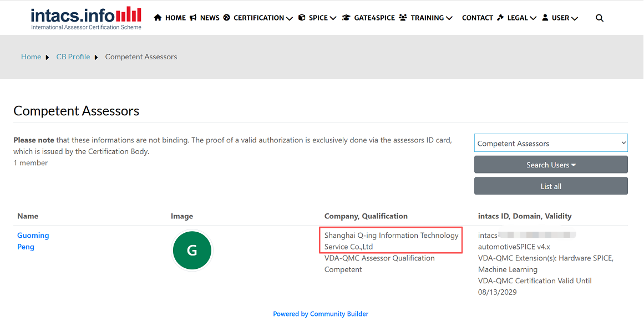Click Competent Assessors breadcrumb text
Screen dimensions: 644x332
141,57
